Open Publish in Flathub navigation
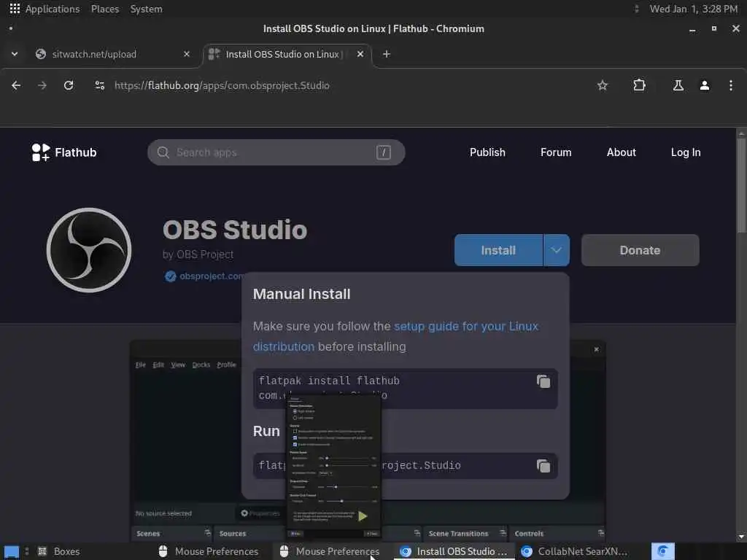This screenshot has height=560, width=747. click(487, 152)
